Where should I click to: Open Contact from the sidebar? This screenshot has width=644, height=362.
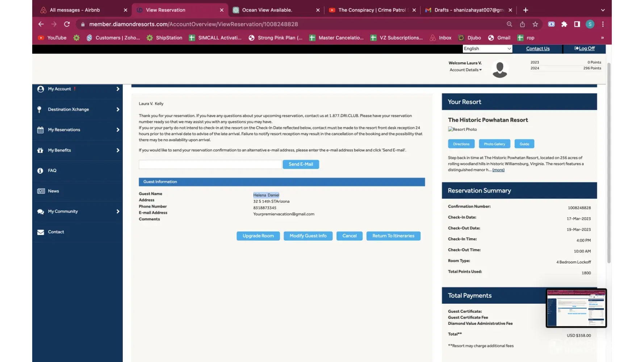78,232
